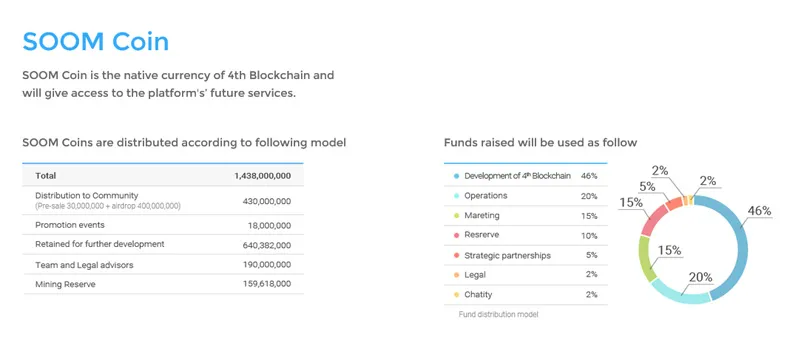Click the Fund distribution model caption

click(x=498, y=314)
